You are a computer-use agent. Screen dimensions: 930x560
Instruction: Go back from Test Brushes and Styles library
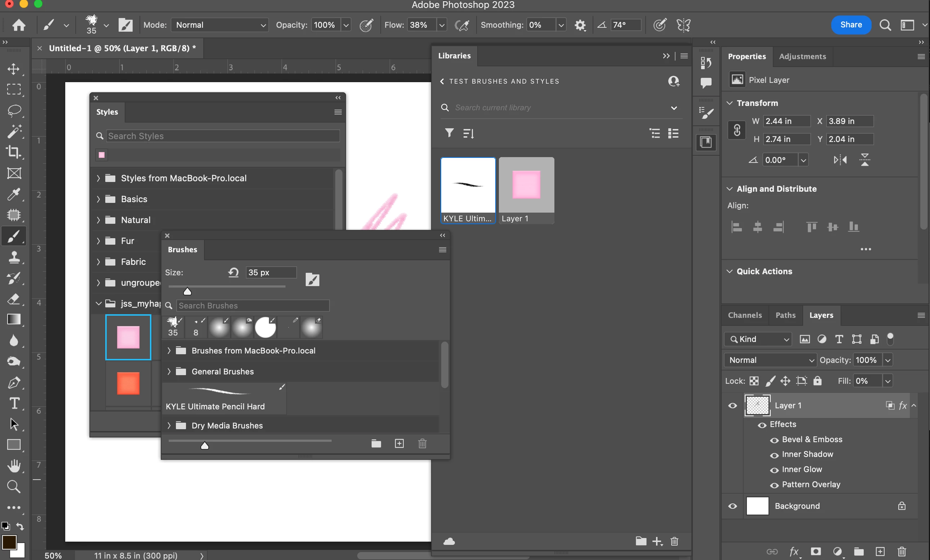(x=442, y=81)
